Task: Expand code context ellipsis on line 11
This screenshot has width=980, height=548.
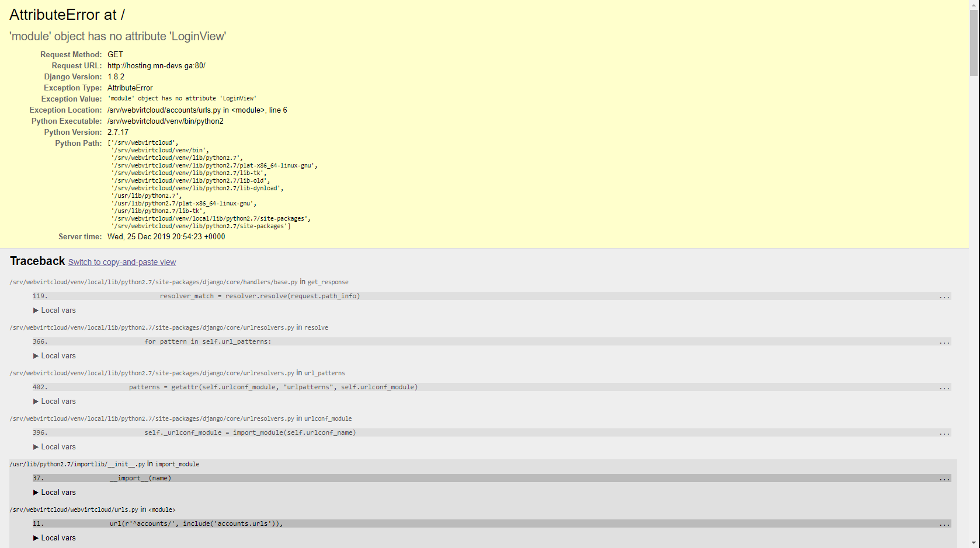Action: tap(944, 524)
